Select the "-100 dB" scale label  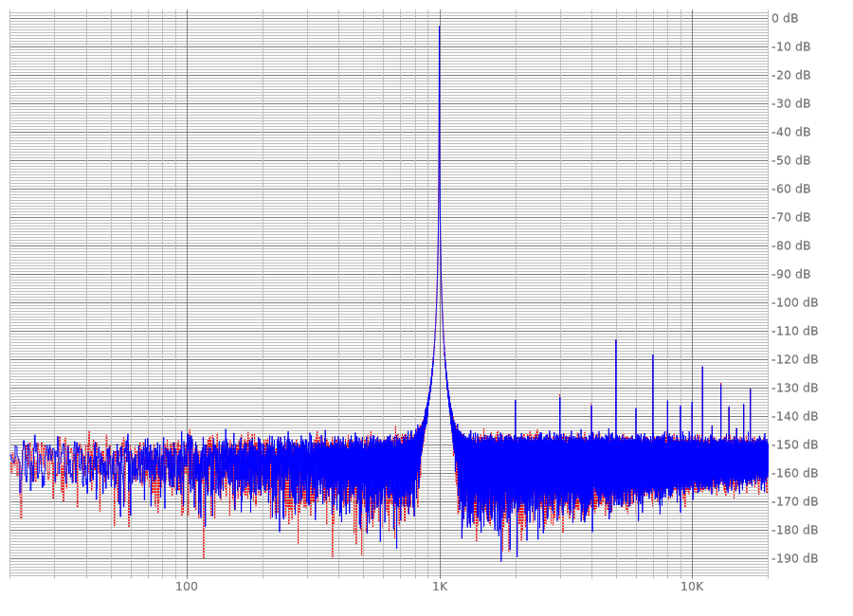(795, 302)
